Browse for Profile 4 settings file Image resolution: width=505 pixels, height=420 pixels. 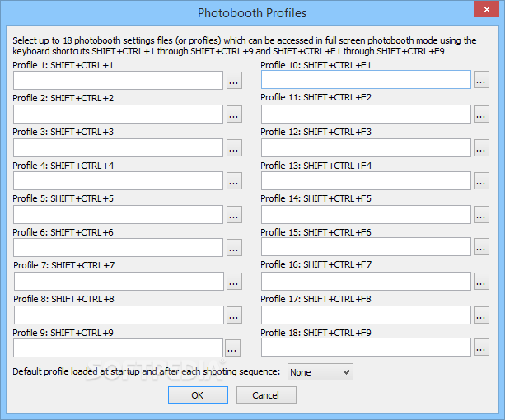234,181
